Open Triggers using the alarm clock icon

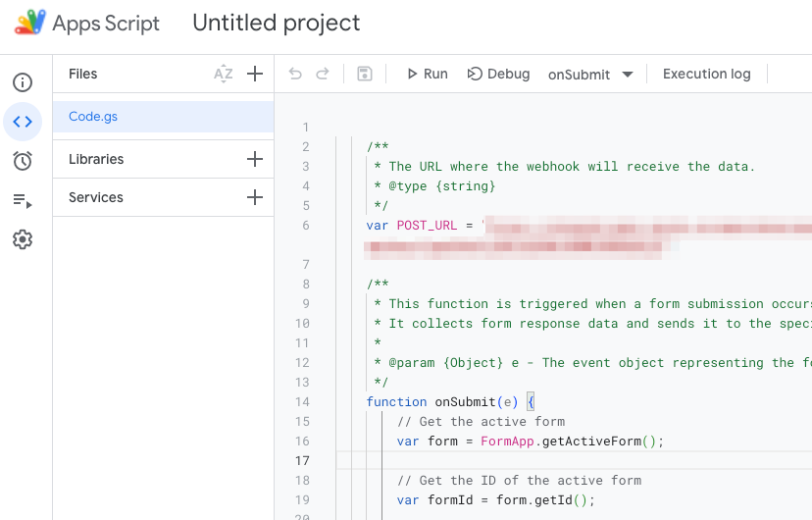click(x=23, y=161)
